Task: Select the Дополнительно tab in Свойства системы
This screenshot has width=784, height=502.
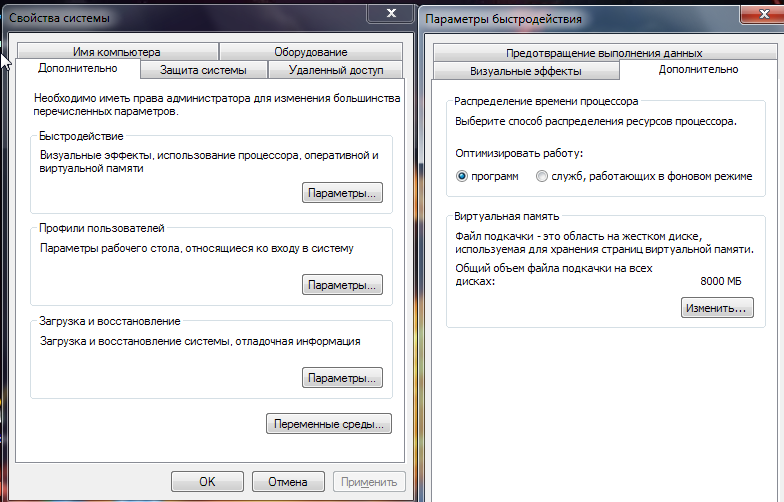Action: 78,68
